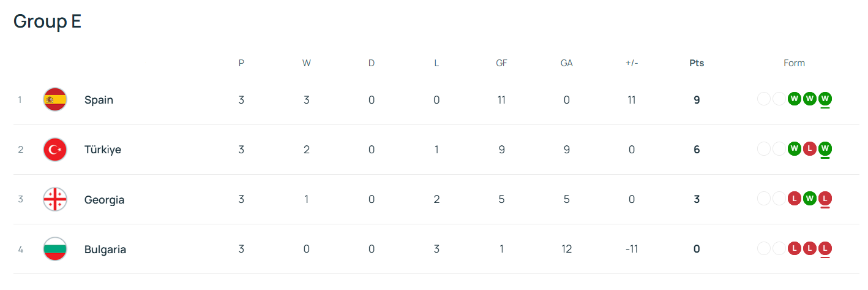Viewport: 868px width, 290px height.
Task: Click Bulgaria's latest underlined loss badge
Action: tap(825, 248)
